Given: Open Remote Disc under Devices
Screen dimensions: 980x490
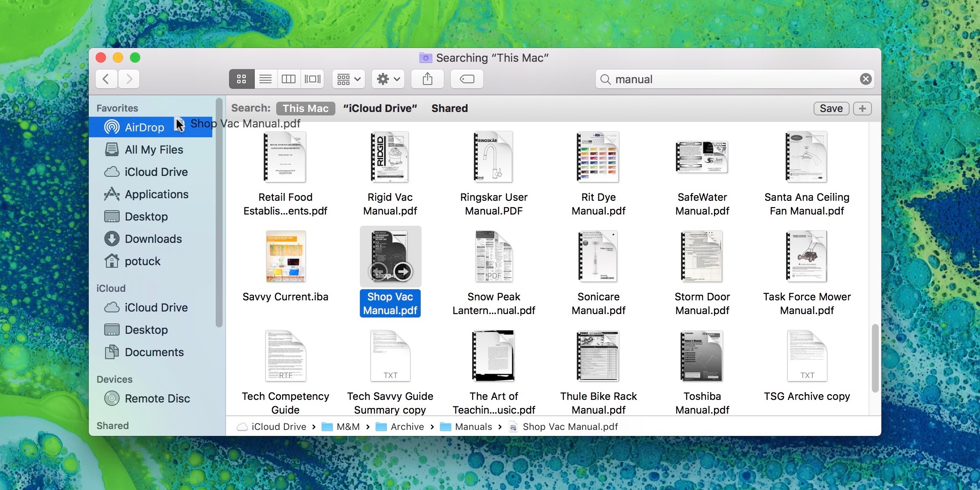Looking at the screenshot, I should pyautogui.click(x=157, y=399).
